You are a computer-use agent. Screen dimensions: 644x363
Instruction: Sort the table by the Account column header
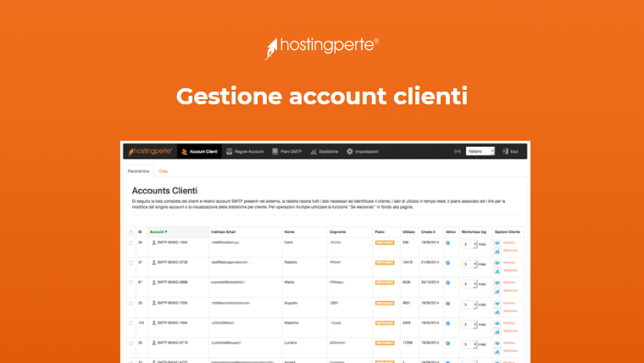coord(158,231)
